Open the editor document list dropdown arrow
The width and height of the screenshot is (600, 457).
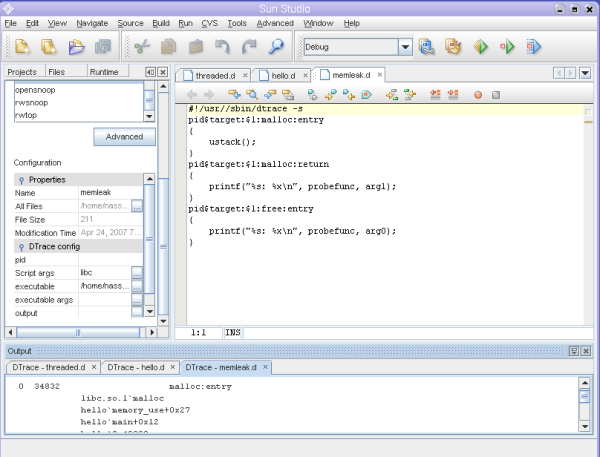[x=585, y=73]
